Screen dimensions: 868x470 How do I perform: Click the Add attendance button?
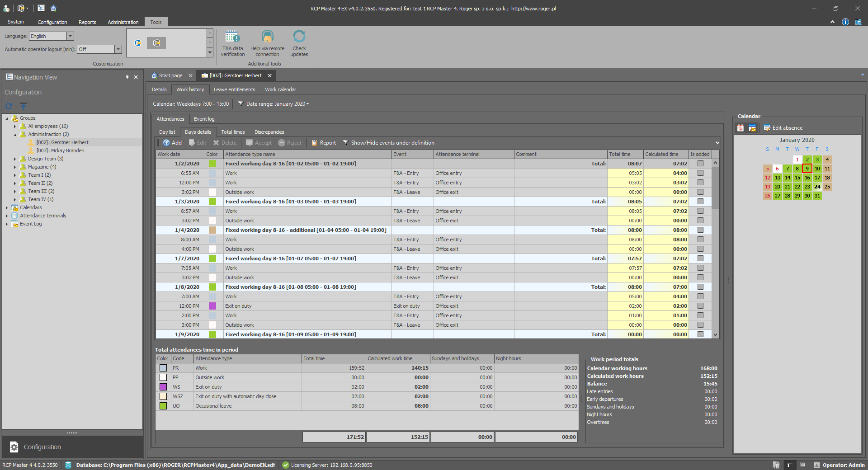(172, 143)
